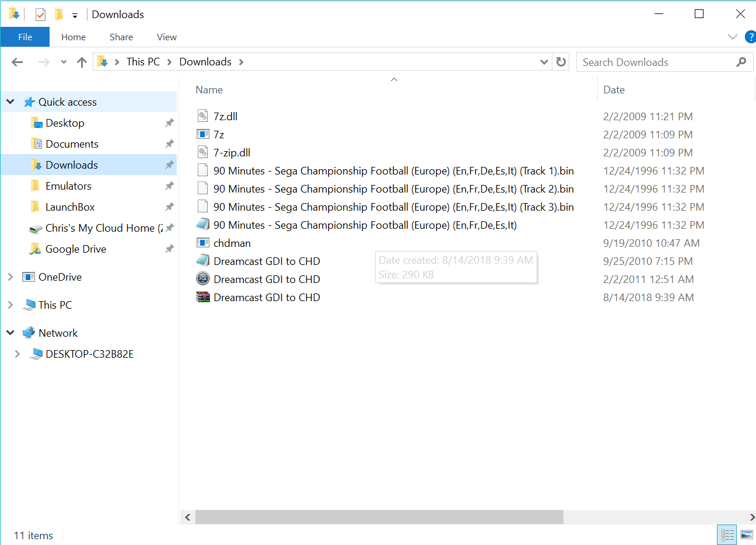Open the File tab
This screenshot has width=756, height=545.
[25, 37]
